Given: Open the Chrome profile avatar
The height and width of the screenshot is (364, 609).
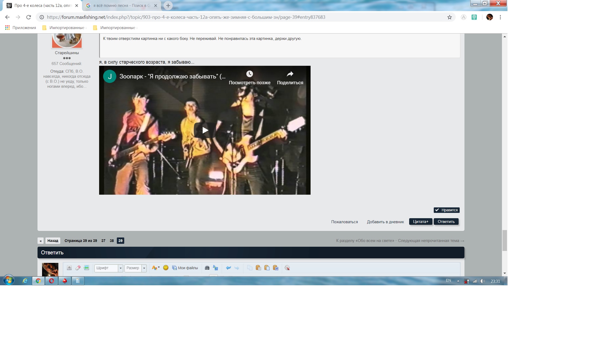Looking at the screenshot, I should pyautogui.click(x=490, y=17).
